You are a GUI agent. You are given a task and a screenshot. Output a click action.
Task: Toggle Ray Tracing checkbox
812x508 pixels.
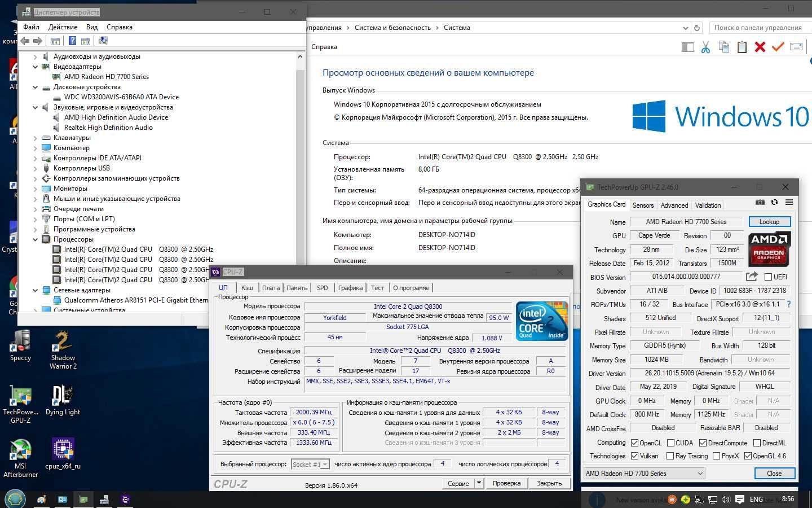point(670,456)
